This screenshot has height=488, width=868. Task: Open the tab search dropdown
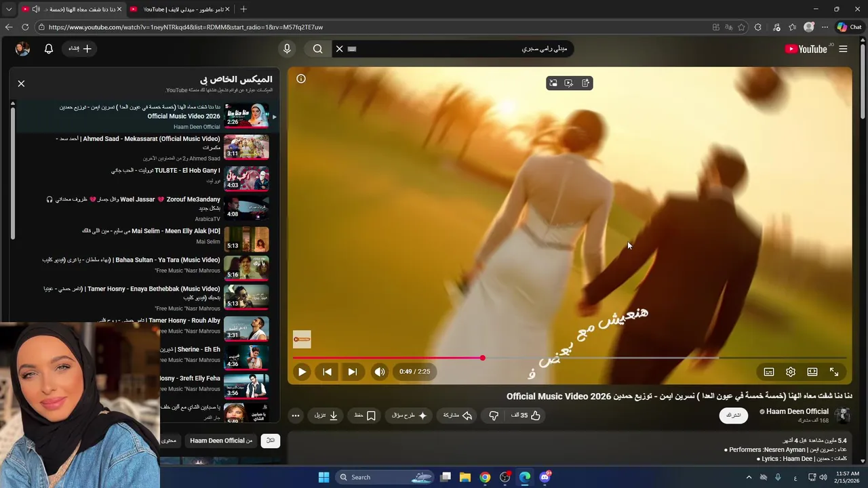pyautogui.click(x=9, y=9)
